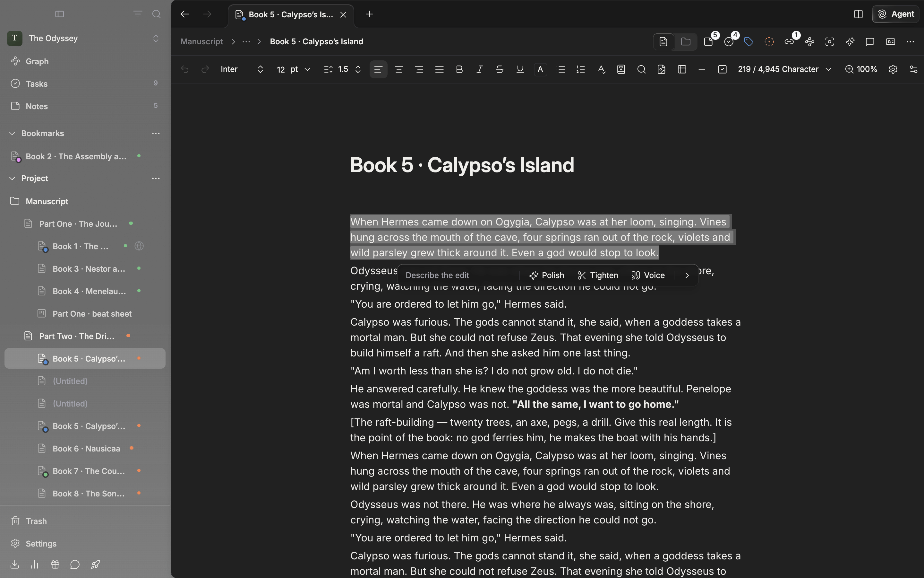This screenshot has height=578, width=924.
Task: Open the Agent panel button
Action: [895, 14]
